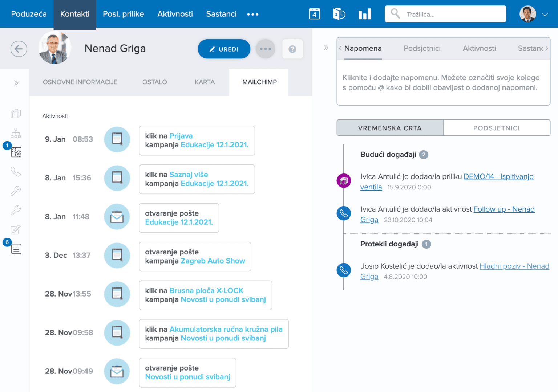Open the organization chart sidebar icon

tap(16, 133)
